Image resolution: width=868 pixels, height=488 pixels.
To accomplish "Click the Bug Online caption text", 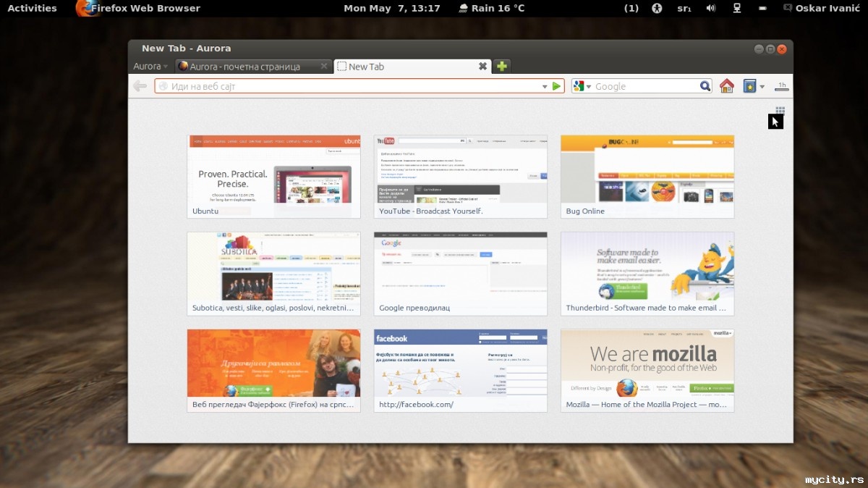I will coord(585,211).
